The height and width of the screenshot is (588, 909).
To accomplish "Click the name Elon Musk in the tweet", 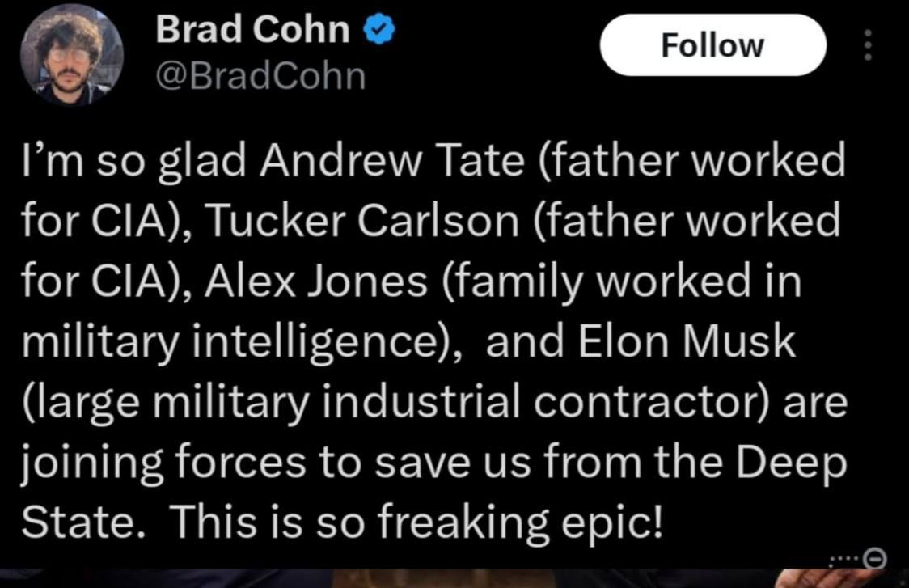I will pyautogui.click(x=687, y=341).
